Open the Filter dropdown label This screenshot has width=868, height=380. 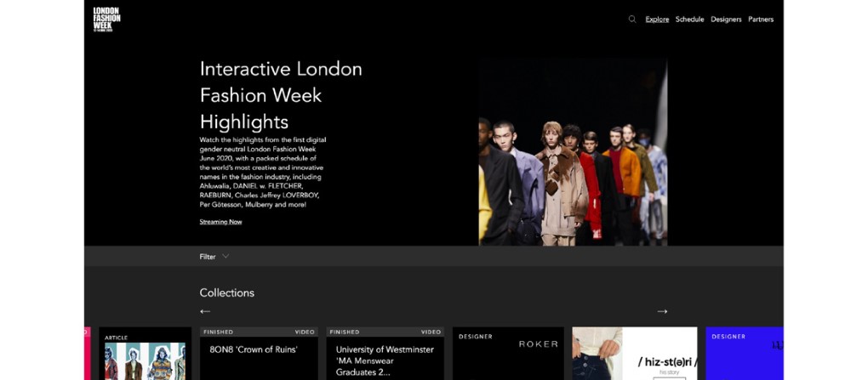208,257
